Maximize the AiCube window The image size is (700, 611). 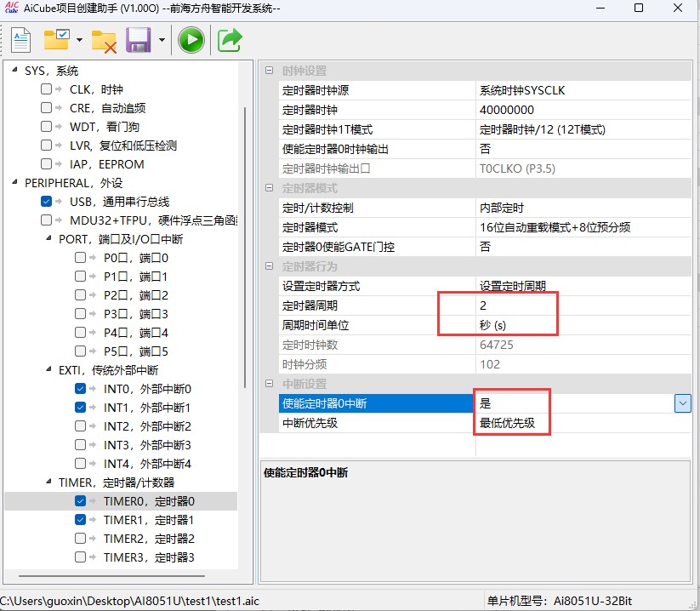tap(639, 8)
